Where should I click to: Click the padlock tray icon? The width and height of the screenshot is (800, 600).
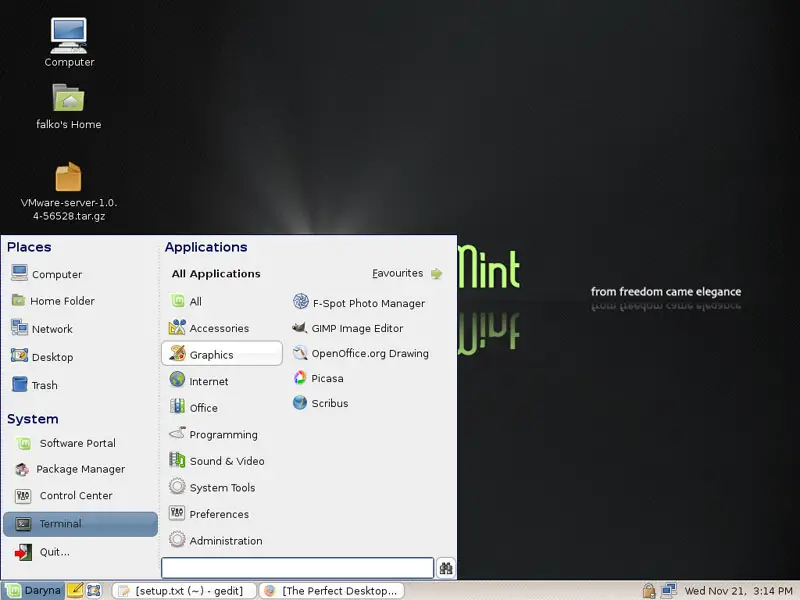click(648, 591)
